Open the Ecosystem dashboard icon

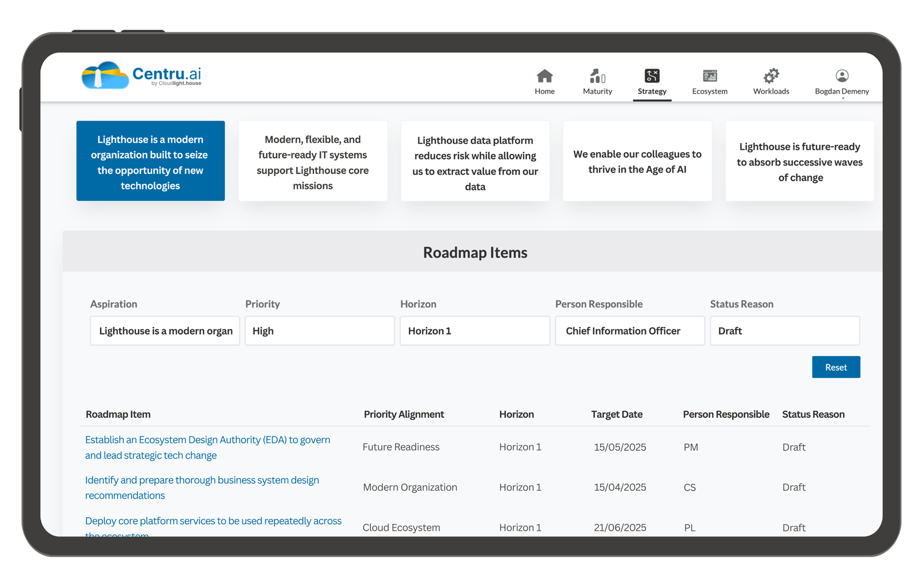click(709, 76)
